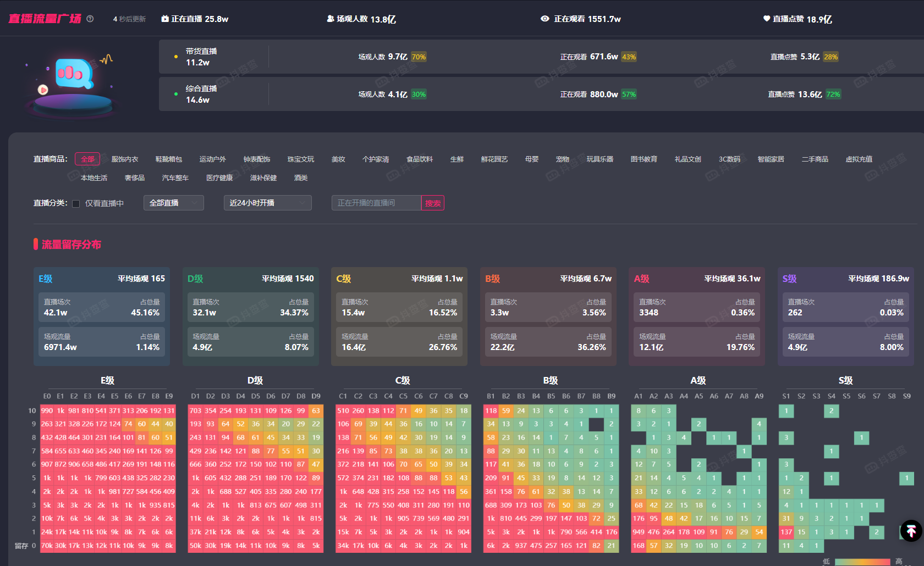Toggle the 仅看直播中 checkbox
Image resolution: width=924 pixels, height=566 pixels.
[x=76, y=204]
